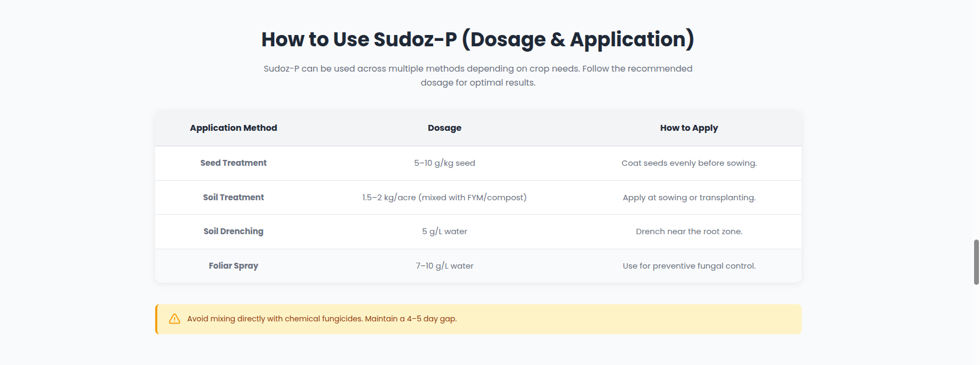Select the How to Apply column header
Image resolution: width=980 pixels, height=365 pixels.
pos(689,128)
